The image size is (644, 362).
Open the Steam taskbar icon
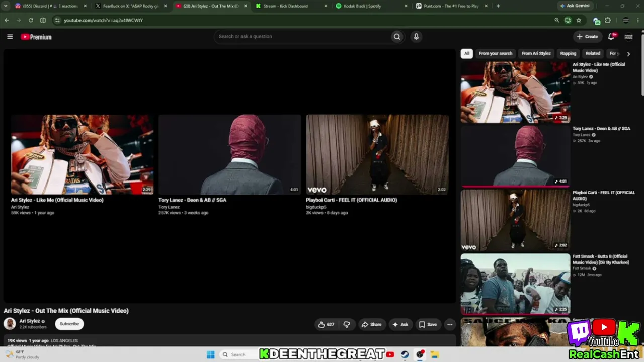(405, 354)
